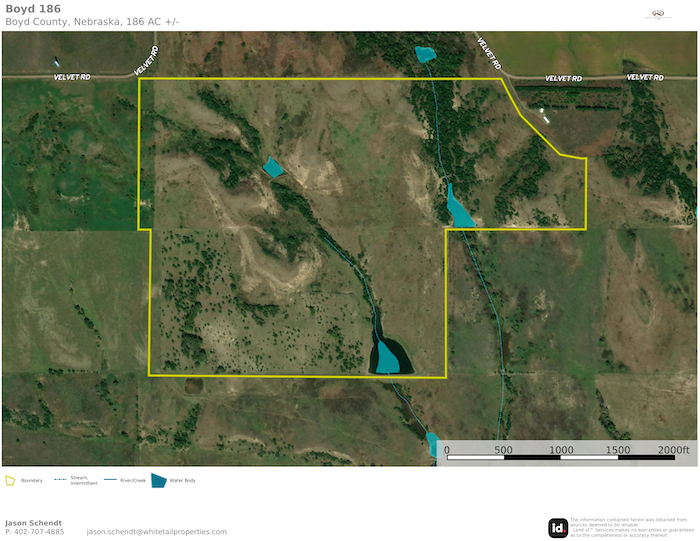Click the Whitetail Properties logo in header
This screenshot has width=700, height=541.
point(658,13)
